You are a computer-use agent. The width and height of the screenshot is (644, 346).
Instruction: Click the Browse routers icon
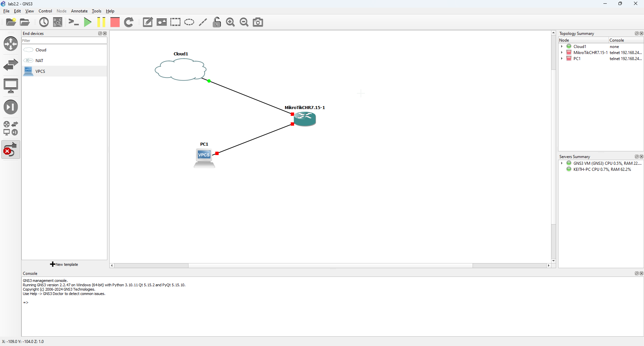11,44
